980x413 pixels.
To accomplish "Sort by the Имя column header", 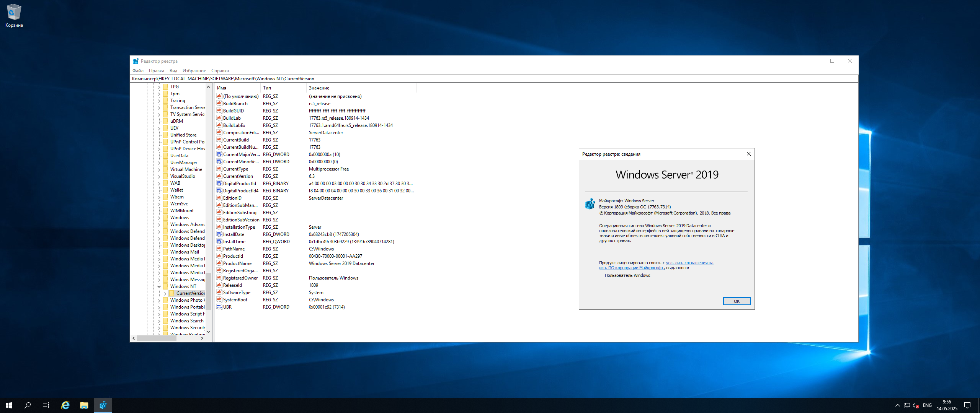I will [x=237, y=88].
